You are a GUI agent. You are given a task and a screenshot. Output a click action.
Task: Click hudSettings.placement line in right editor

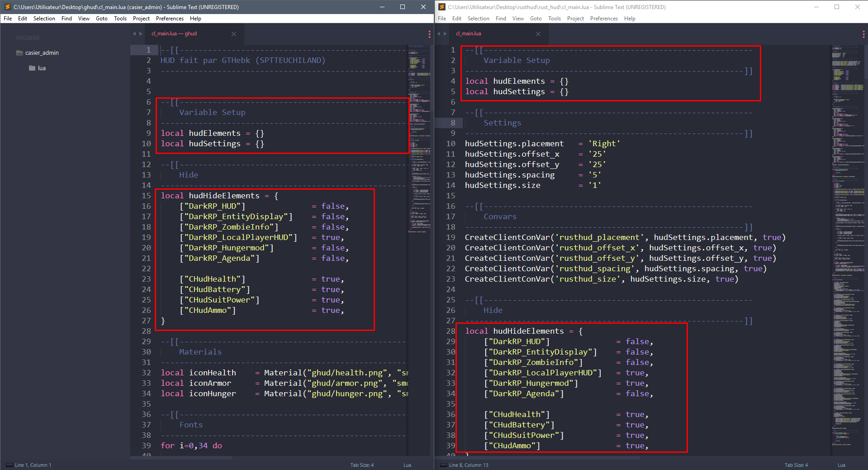coord(542,144)
